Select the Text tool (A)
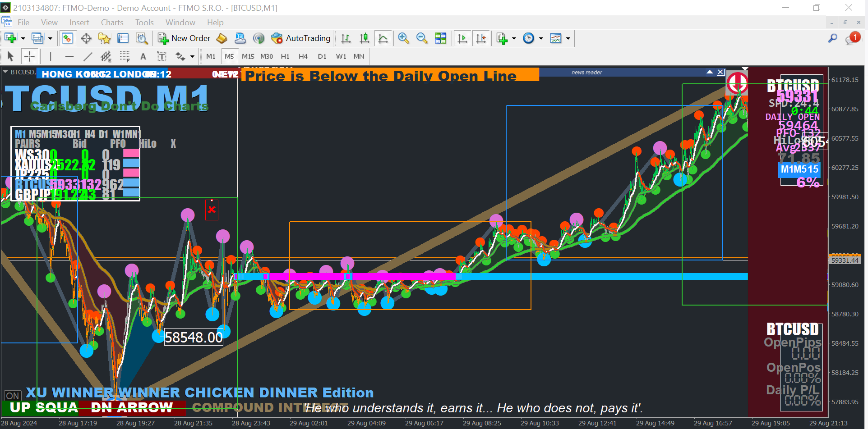The height and width of the screenshot is (429, 868). point(143,56)
